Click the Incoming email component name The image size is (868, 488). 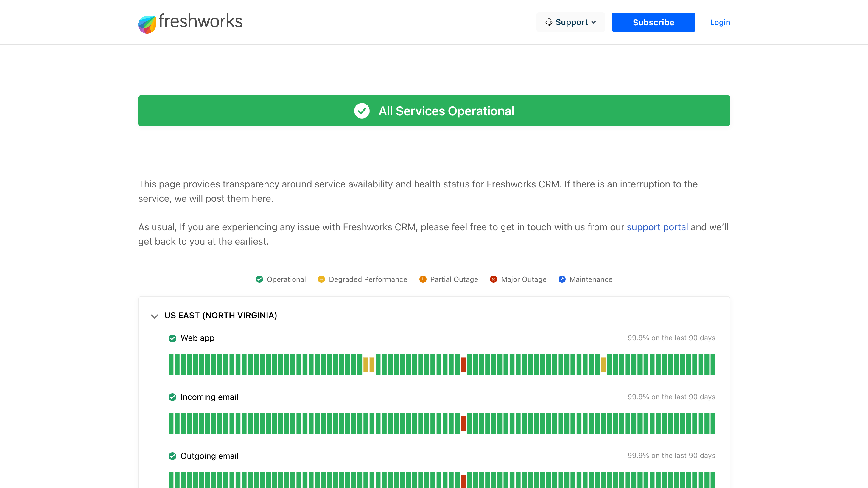(209, 397)
